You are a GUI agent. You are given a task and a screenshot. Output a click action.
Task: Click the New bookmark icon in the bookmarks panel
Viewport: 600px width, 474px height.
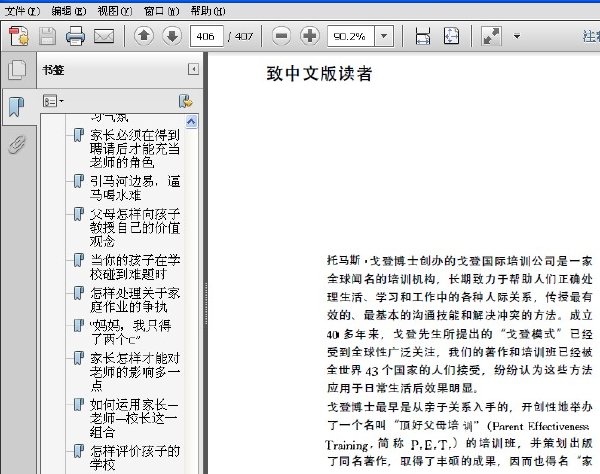pyautogui.click(x=186, y=101)
